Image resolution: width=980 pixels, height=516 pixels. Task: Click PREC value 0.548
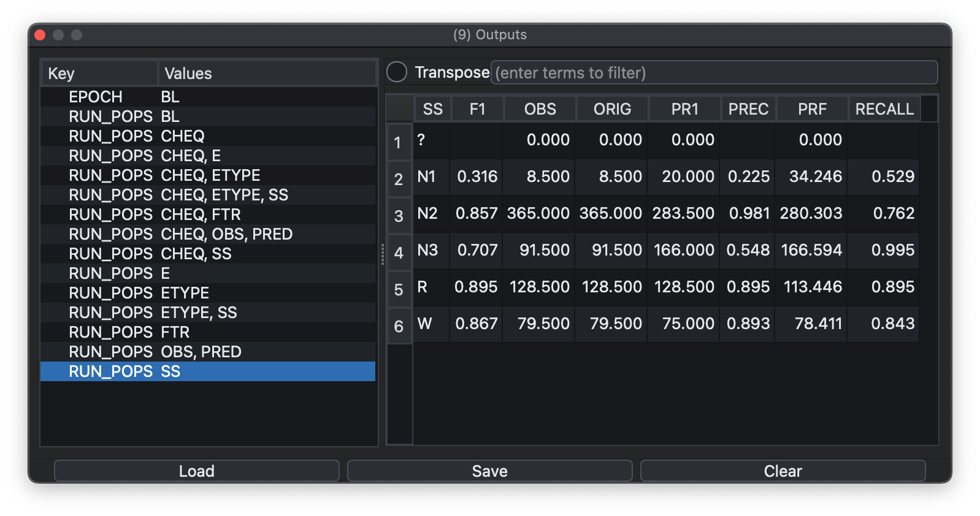(748, 251)
